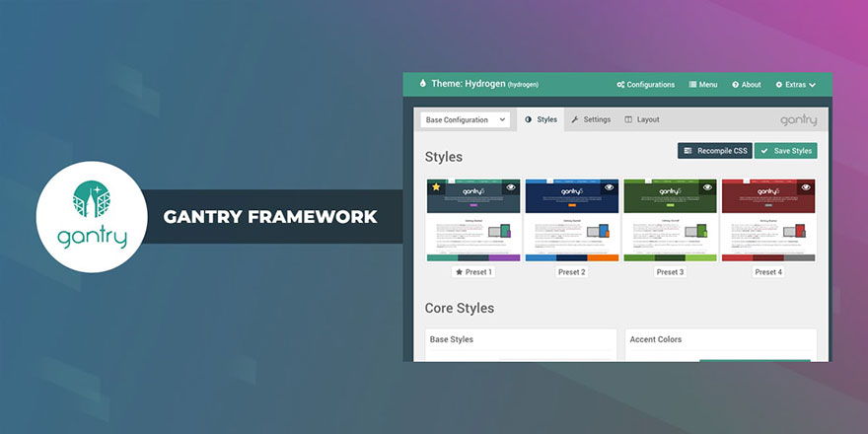Select the Preset 3 thumbnail

(x=670, y=220)
